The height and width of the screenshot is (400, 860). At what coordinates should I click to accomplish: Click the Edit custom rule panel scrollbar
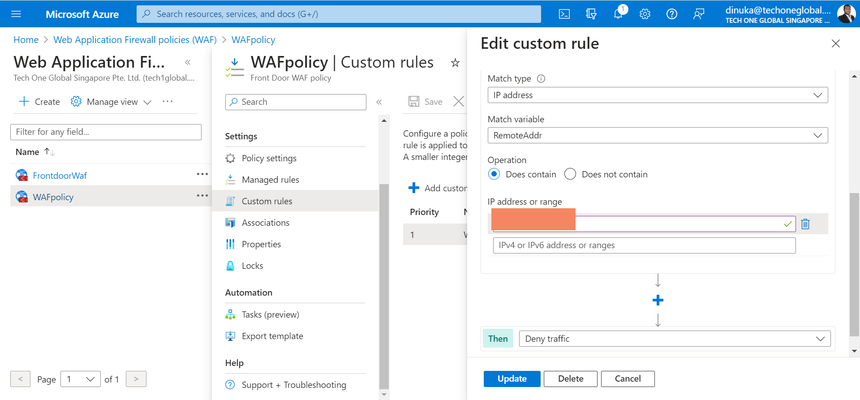(855, 263)
